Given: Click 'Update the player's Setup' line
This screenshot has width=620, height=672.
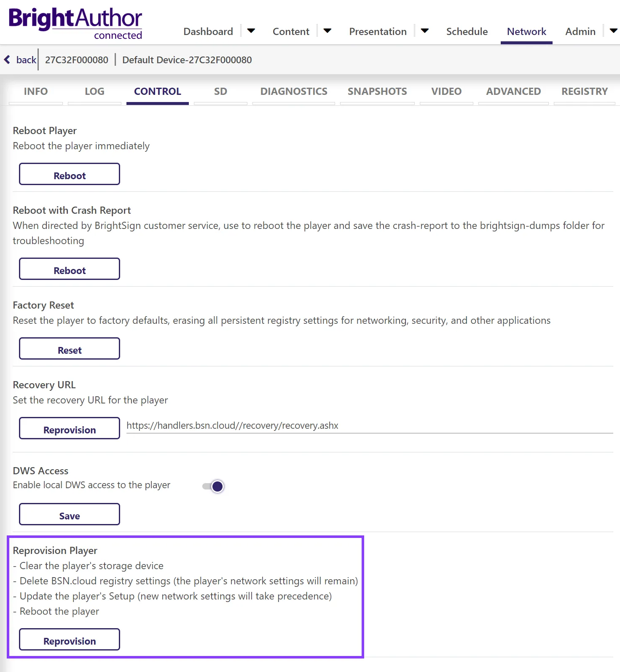Looking at the screenshot, I should click(172, 596).
